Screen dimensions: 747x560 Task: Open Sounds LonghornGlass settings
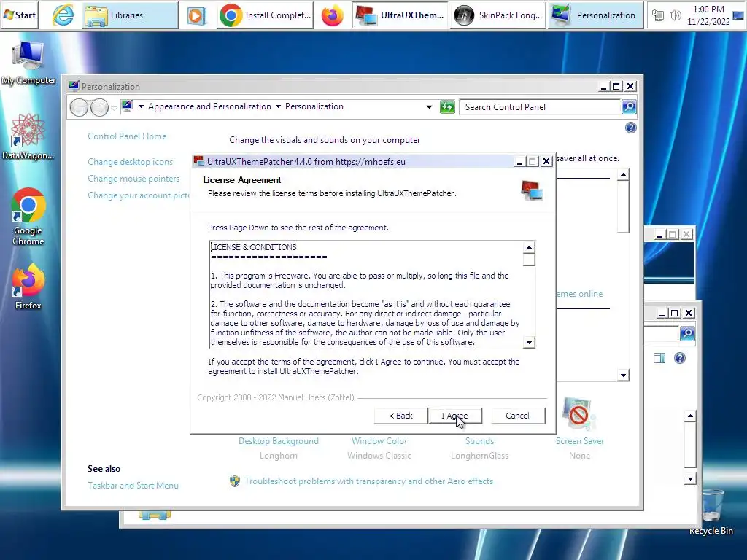tap(480, 441)
